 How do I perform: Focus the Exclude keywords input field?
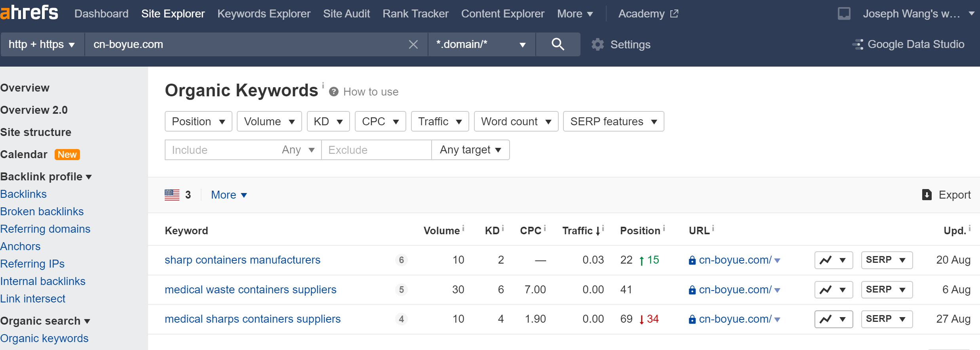pyautogui.click(x=376, y=150)
